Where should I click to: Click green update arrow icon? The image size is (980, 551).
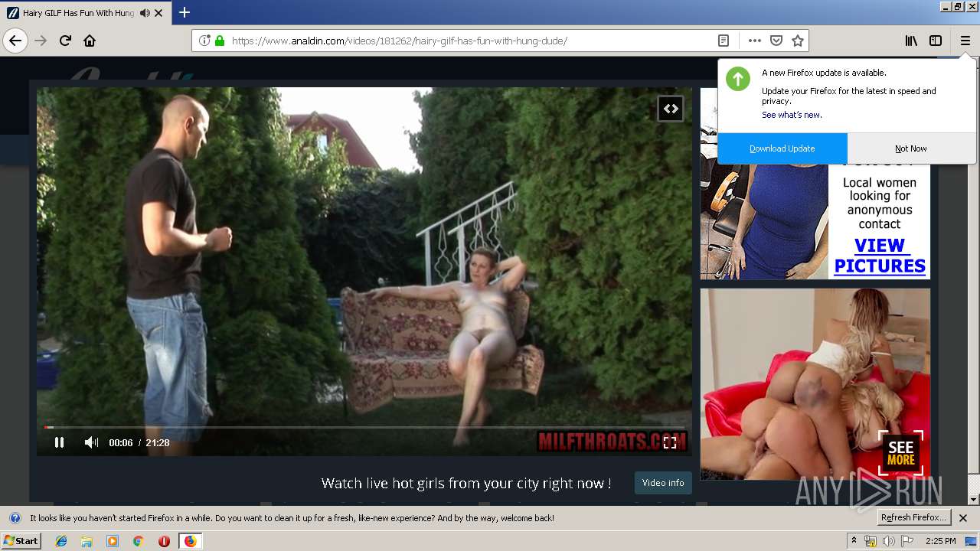coord(738,79)
